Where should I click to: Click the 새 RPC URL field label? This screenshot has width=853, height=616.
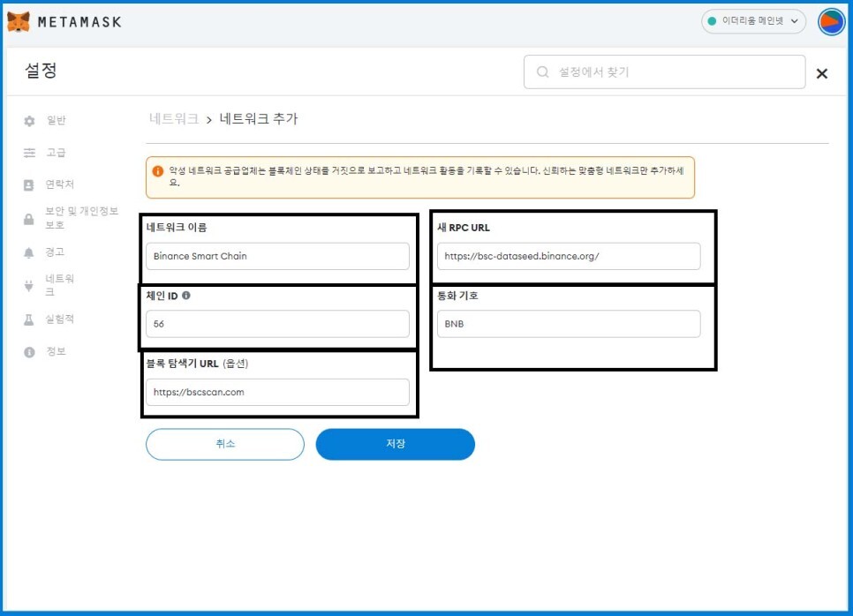coord(464,228)
